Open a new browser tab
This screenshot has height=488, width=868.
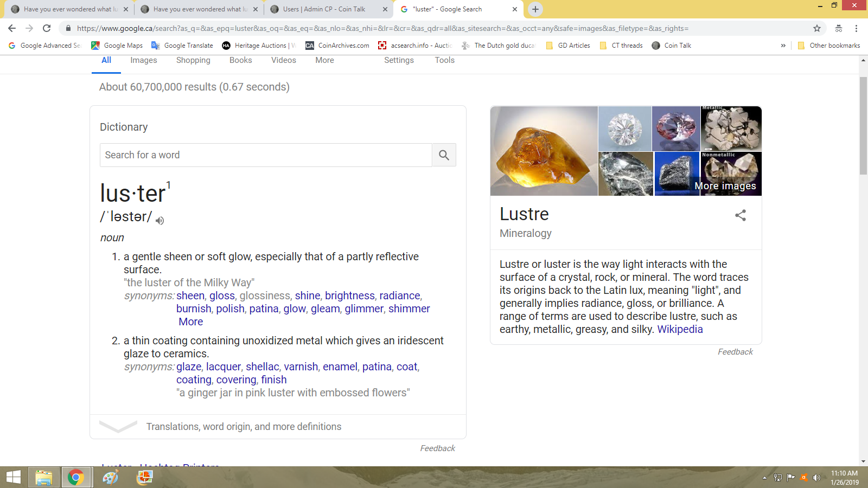(535, 9)
